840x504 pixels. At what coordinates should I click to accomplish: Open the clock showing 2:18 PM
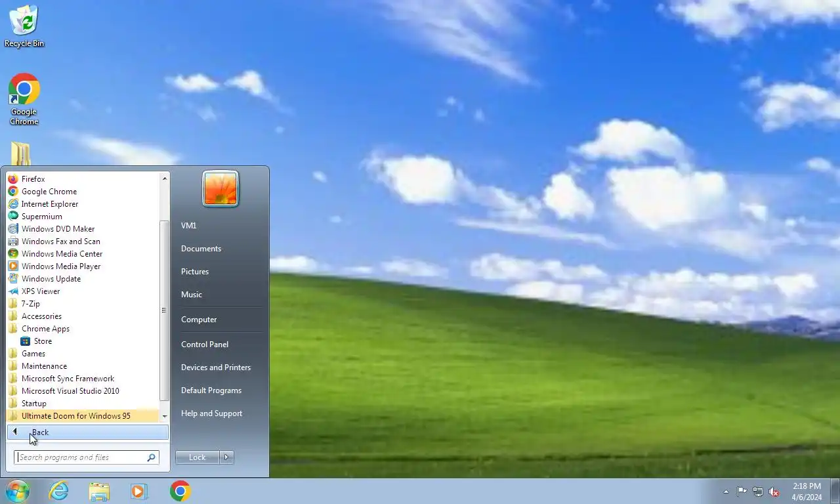pos(807,492)
